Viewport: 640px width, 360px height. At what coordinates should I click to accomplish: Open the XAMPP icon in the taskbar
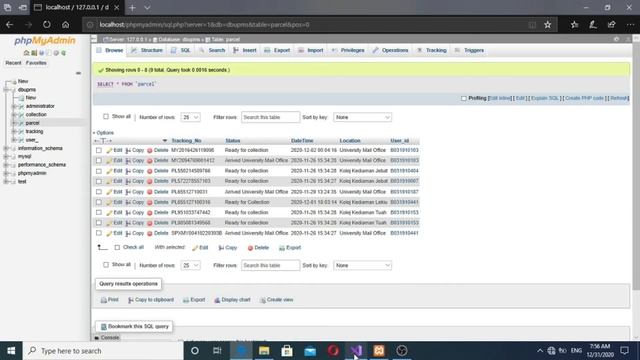point(379,351)
